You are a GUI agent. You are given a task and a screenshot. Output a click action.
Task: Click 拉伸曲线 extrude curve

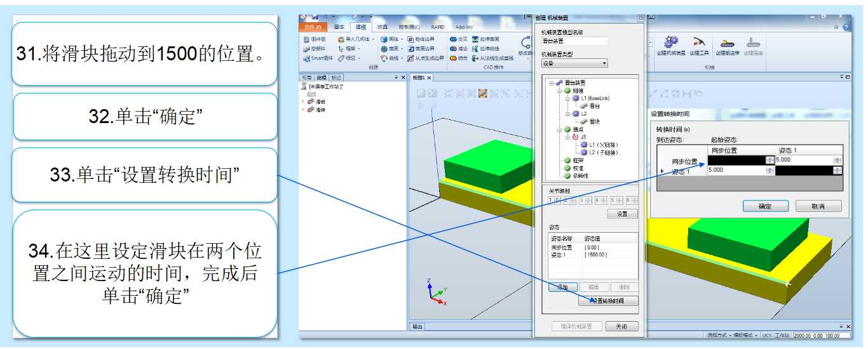[x=485, y=49]
